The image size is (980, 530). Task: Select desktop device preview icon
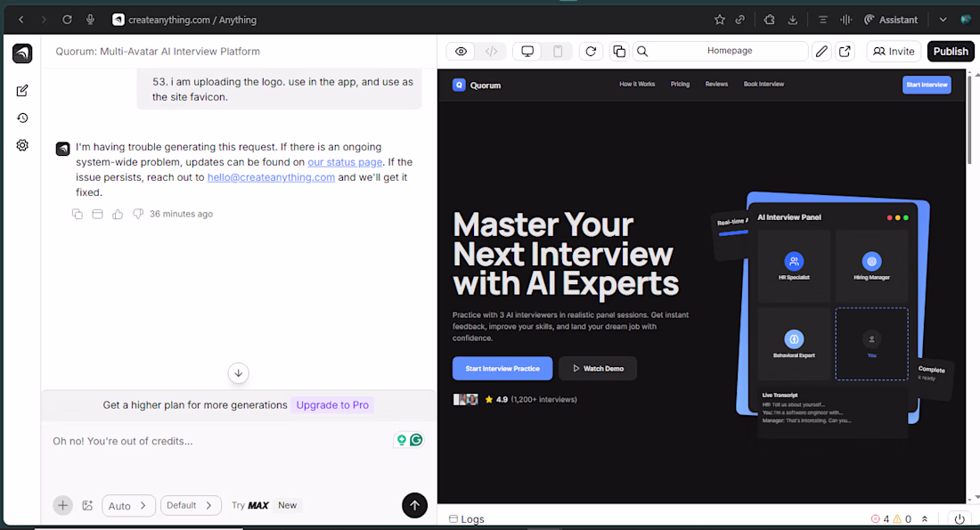click(x=527, y=52)
